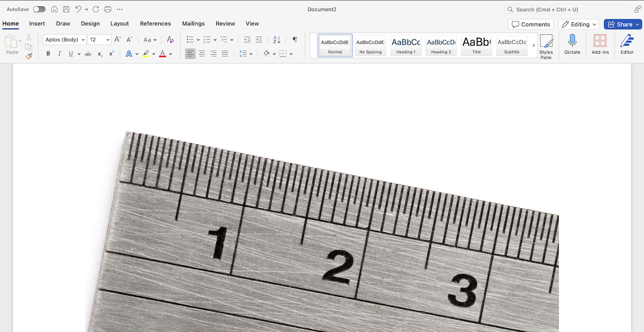Apply the Heading 1 style
This screenshot has width=644, height=332.
pos(406,45)
